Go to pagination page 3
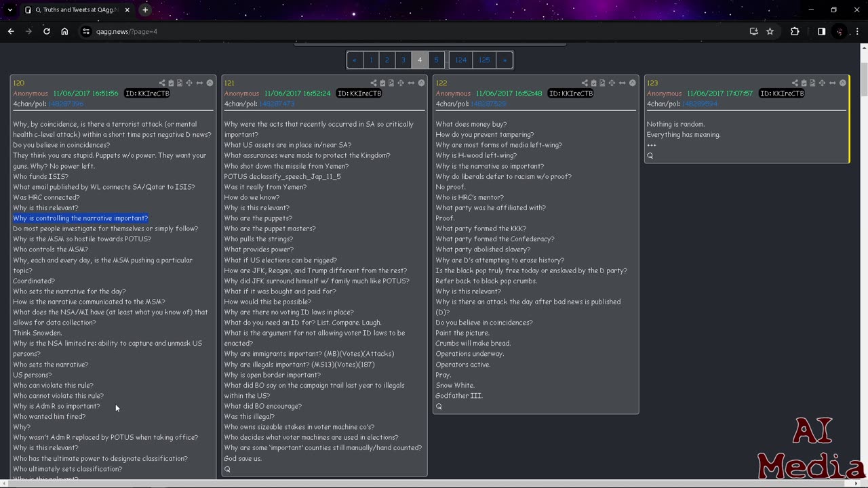The height and width of the screenshot is (488, 868). 403,60
